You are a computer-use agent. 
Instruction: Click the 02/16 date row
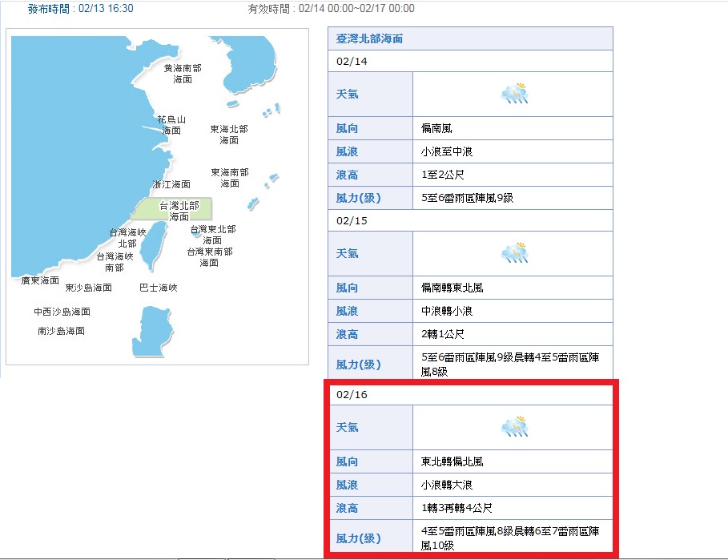point(470,394)
